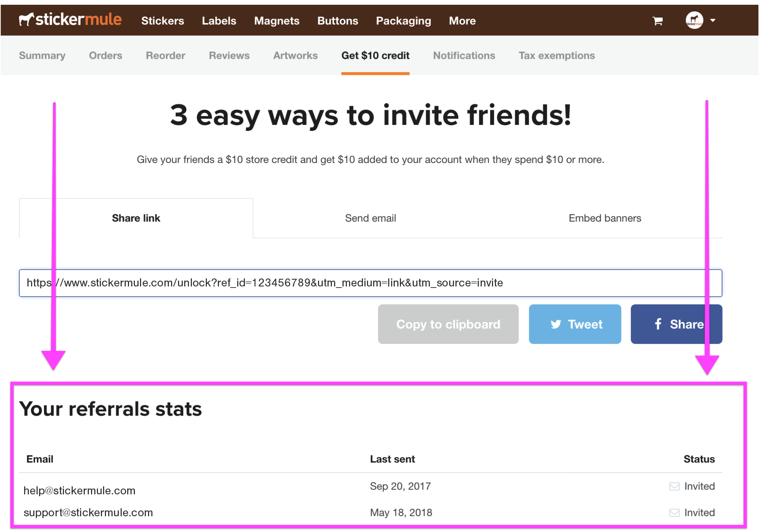
Task: Click the Invited status for support@stickermule.com
Action: [x=692, y=513]
